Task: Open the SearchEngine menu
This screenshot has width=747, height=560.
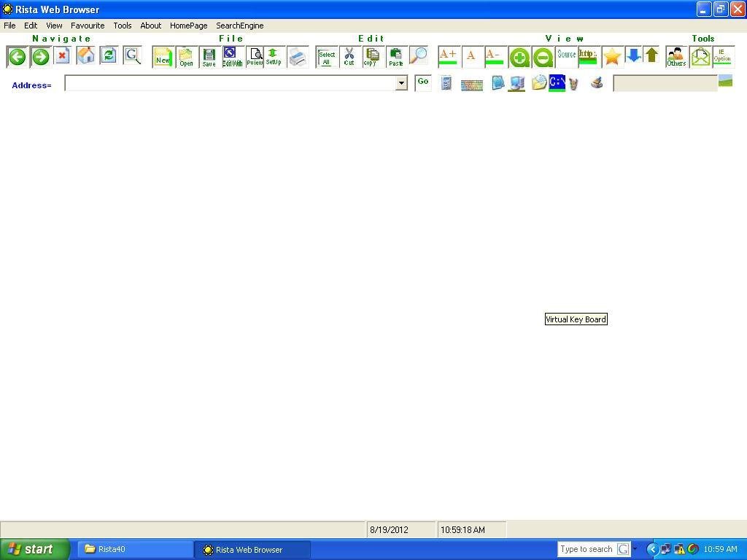Action: point(239,26)
